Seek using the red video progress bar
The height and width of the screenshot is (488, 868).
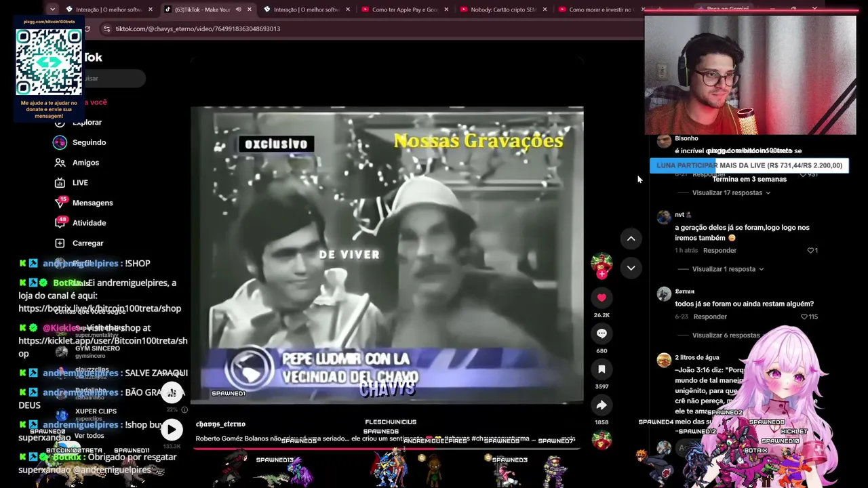click(387, 448)
